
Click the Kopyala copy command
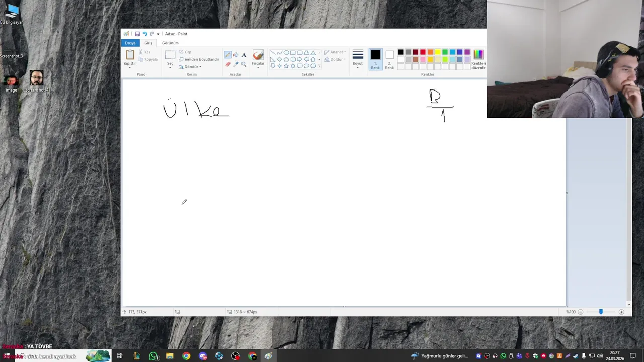pos(148,59)
